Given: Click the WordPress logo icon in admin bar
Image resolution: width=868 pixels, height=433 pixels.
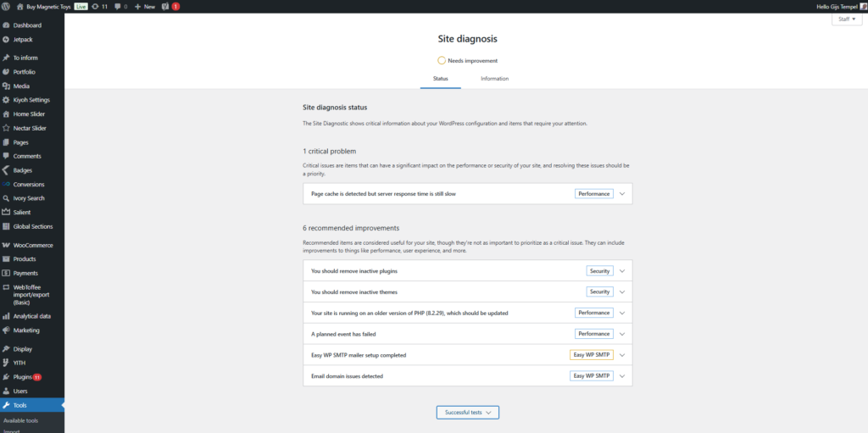Looking at the screenshot, I should point(7,6).
